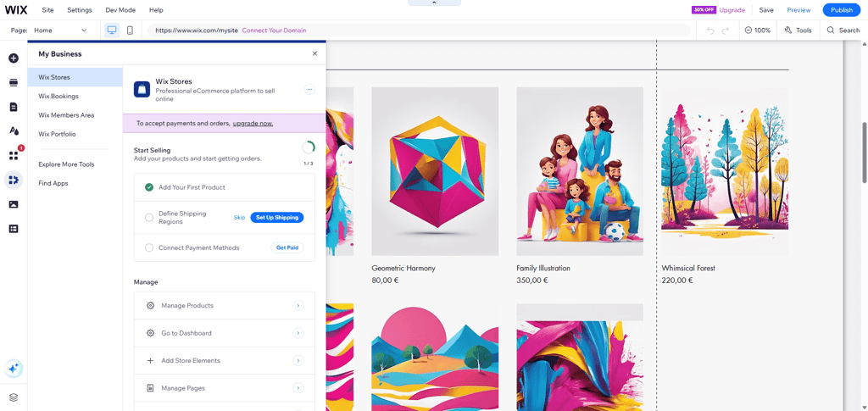Open the CMS table sidebar icon
The height and width of the screenshot is (411, 868).
(x=14, y=229)
